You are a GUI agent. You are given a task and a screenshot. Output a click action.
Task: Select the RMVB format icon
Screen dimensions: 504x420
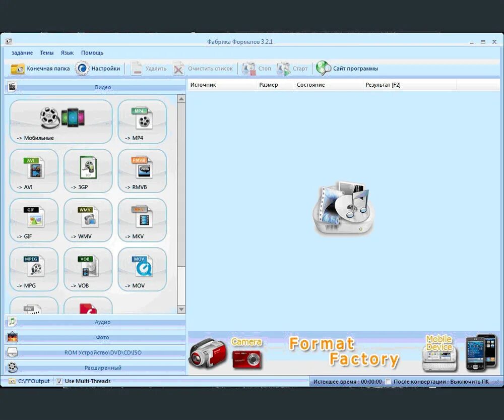pyautogui.click(x=142, y=171)
